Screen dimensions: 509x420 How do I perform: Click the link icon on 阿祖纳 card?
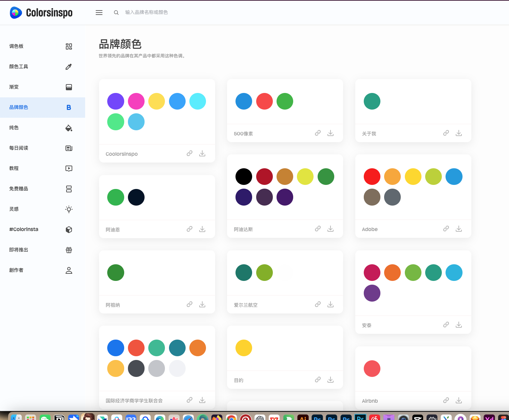tap(189, 304)
